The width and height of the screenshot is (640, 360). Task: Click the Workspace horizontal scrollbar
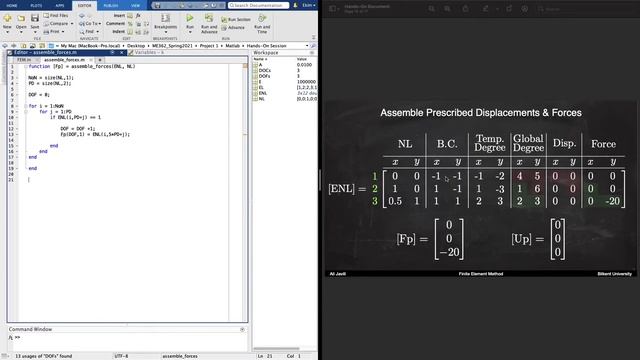pyautogui.click(x=276, y=349)
